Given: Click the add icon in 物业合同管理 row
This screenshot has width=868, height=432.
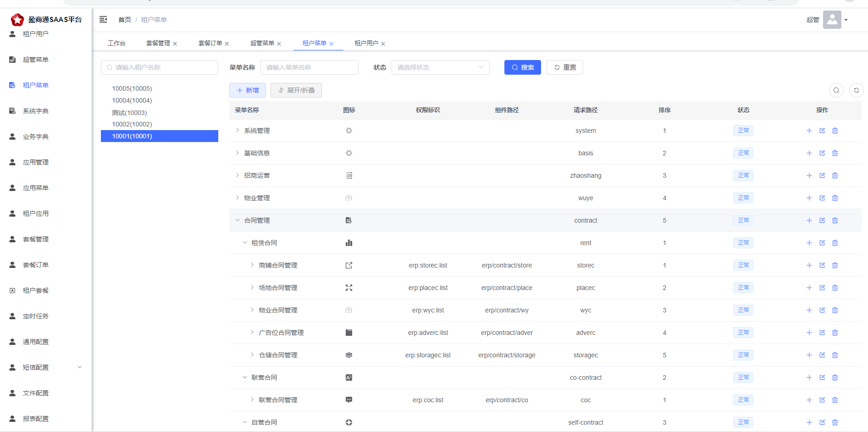Looking at the screenshot, I should pyautogui.click(x=809, y=310).
